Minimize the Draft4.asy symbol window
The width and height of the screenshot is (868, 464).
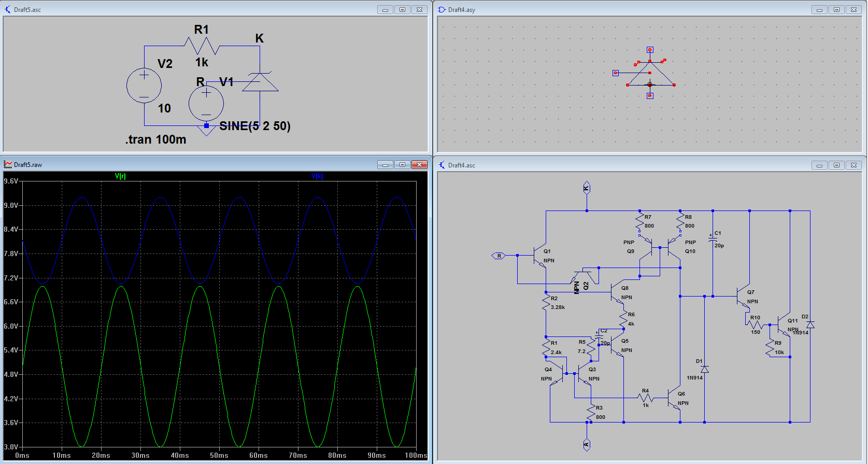pos(819,9)
